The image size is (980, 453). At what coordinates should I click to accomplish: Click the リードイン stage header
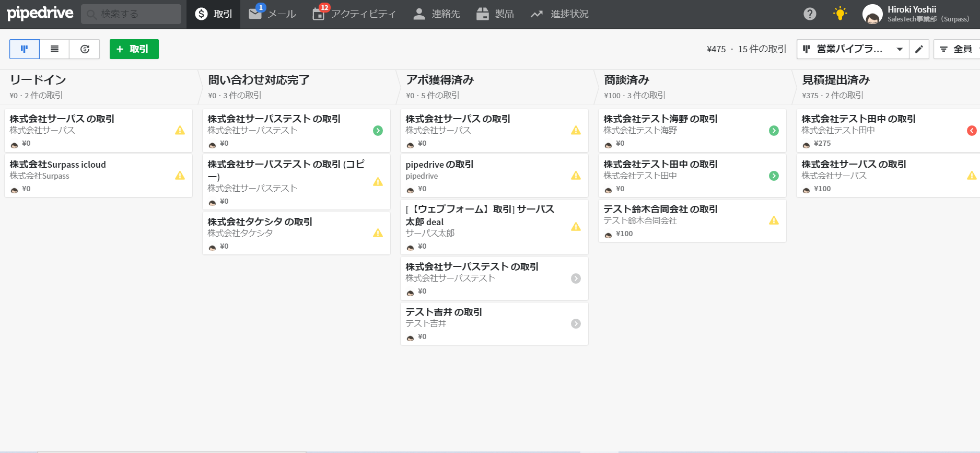[99, 87]
